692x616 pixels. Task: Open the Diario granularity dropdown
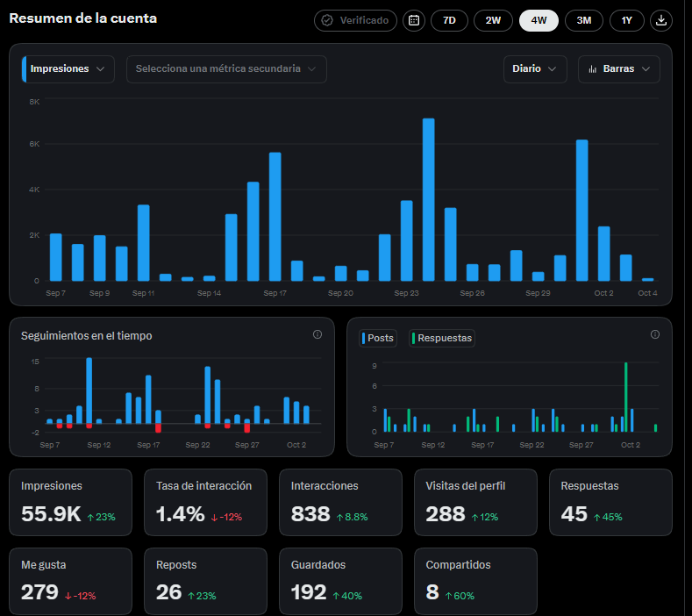[x=535, y=69]
